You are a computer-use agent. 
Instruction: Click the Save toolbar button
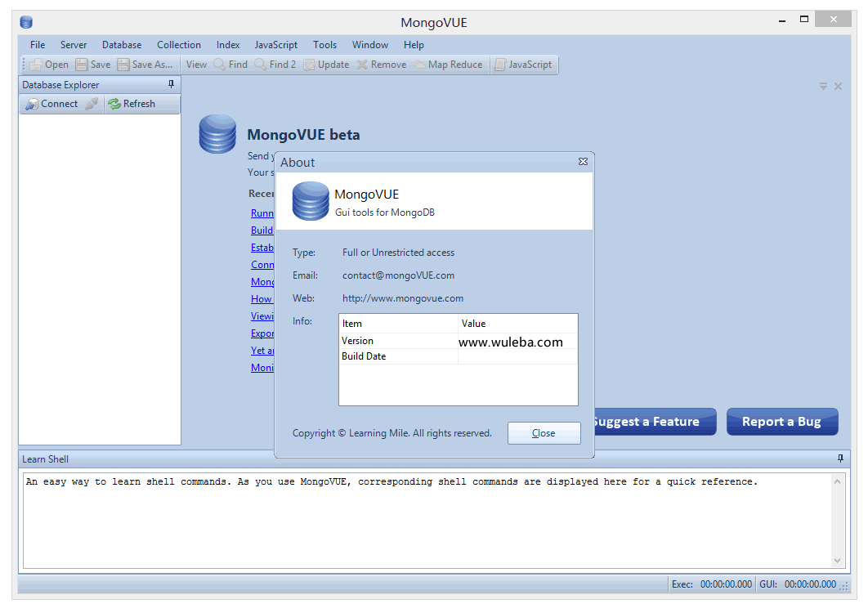coord(93,65)
